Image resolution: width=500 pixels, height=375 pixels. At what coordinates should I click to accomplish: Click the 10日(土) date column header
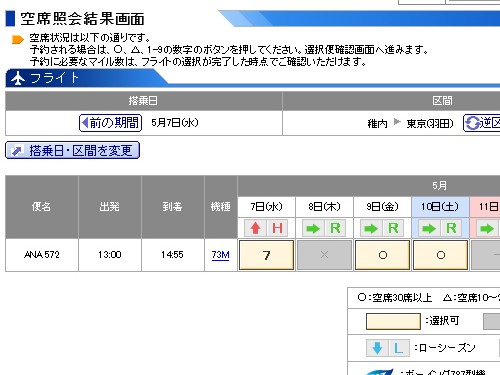click(440, 207)
